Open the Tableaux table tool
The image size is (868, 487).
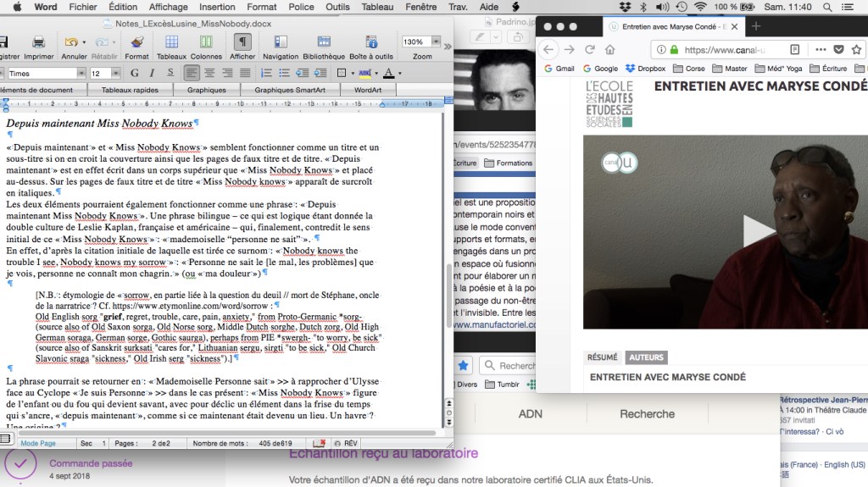(x=171, y=42)
